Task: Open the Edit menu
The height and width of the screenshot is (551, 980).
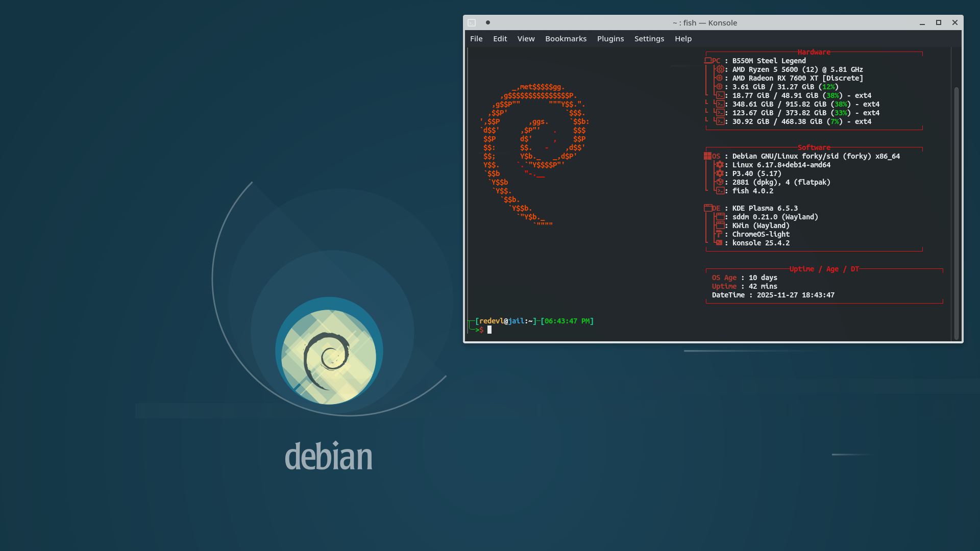Action: click(500, 39)
